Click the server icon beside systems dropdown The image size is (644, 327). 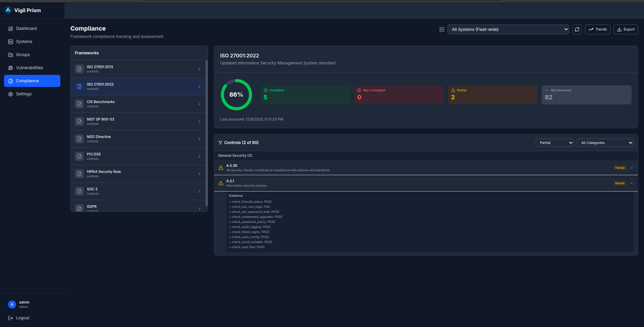[442, 30]
